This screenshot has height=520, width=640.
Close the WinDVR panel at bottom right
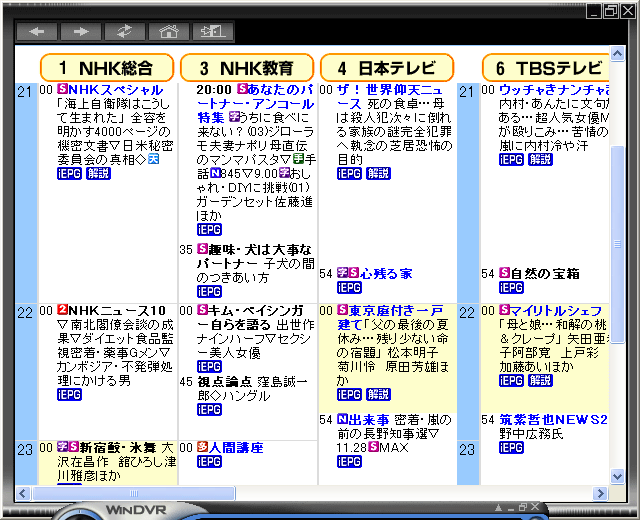(535, 507)
